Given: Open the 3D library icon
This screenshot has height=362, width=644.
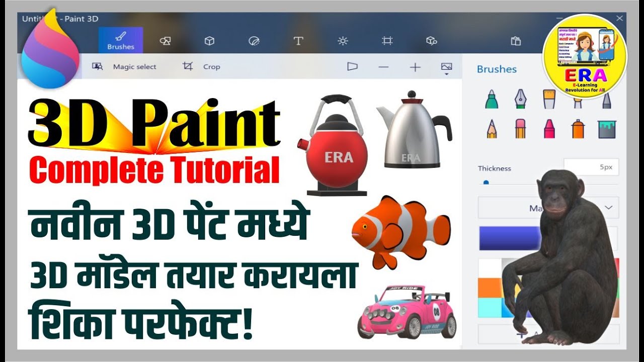Looking at the screenshot, I should (x=431, y=41).
